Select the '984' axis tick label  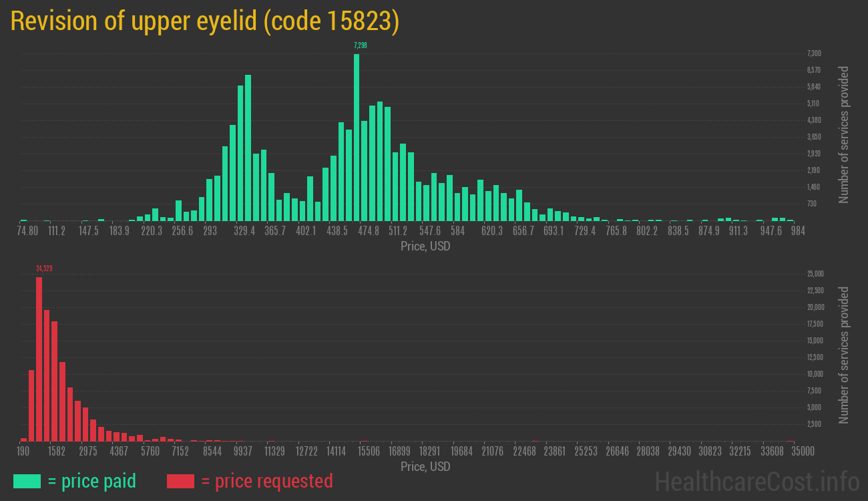799,230
